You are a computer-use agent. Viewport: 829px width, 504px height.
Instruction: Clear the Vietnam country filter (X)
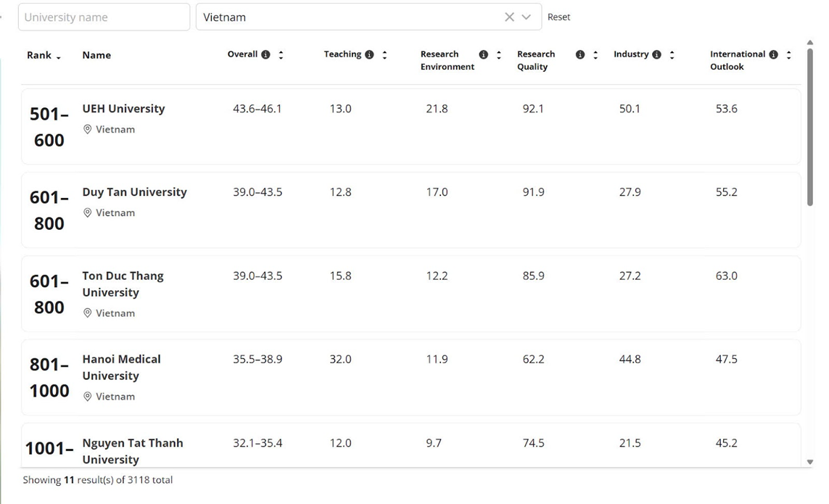509,17
